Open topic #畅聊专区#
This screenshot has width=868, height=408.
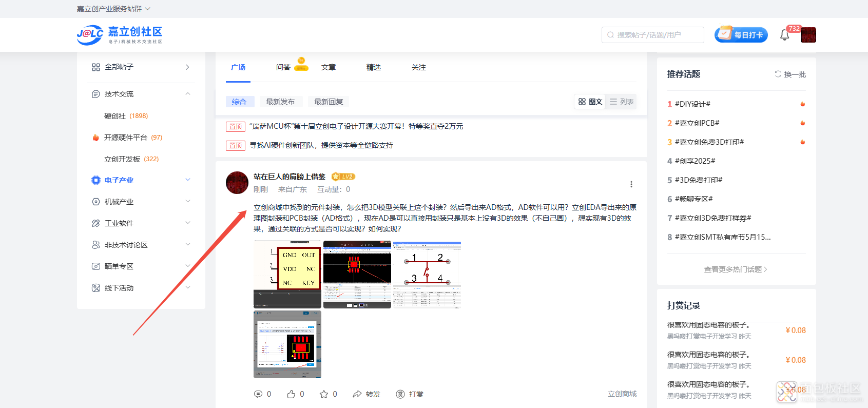[x=693, y=199]
